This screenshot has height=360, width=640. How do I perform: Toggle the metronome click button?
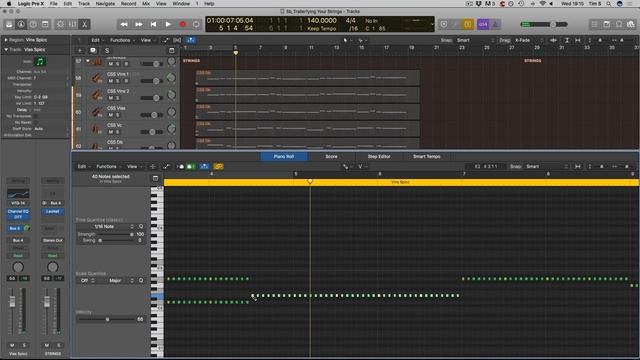click(x=495, y=24)
